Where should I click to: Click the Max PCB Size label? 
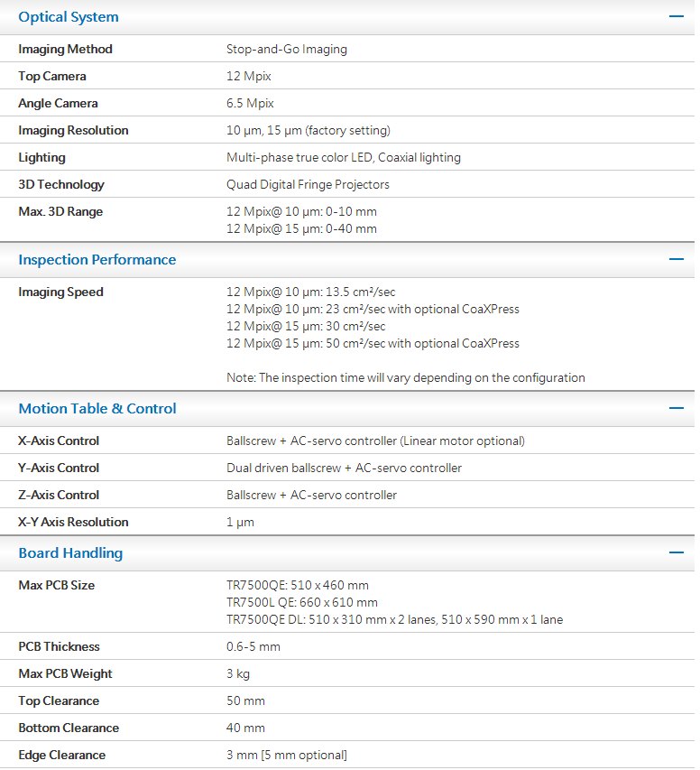56,586
